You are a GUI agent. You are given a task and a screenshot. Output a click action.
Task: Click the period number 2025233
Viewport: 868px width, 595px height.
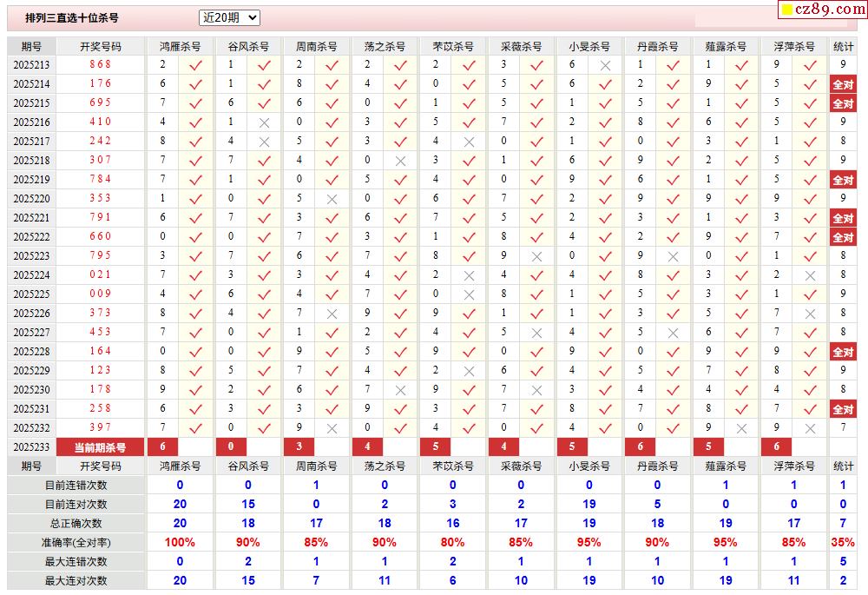point(31,447)
